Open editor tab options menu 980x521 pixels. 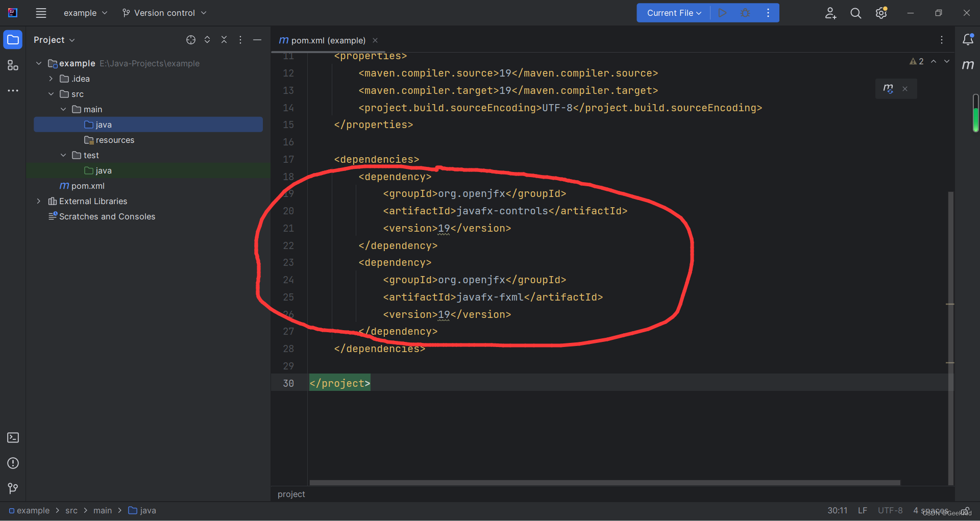coord(942,40)
